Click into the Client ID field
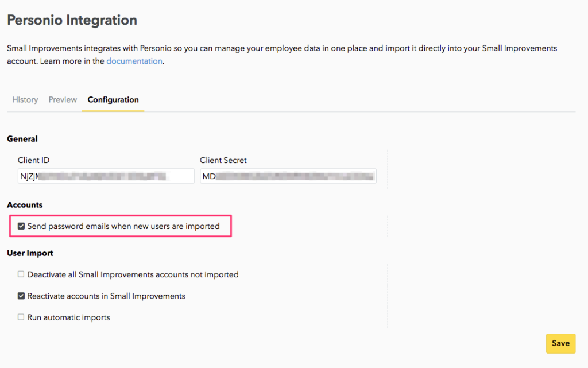Screen dimensions: 588x368 coord(106,176)
